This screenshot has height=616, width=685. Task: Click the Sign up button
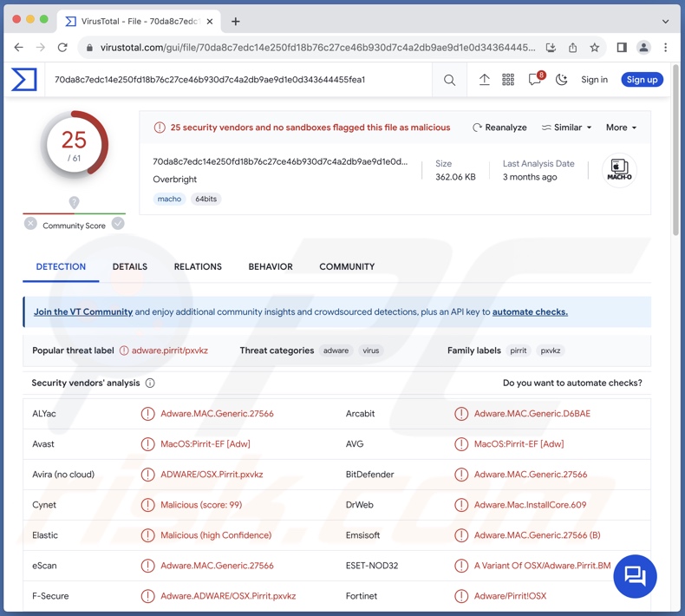pos(642,80)
